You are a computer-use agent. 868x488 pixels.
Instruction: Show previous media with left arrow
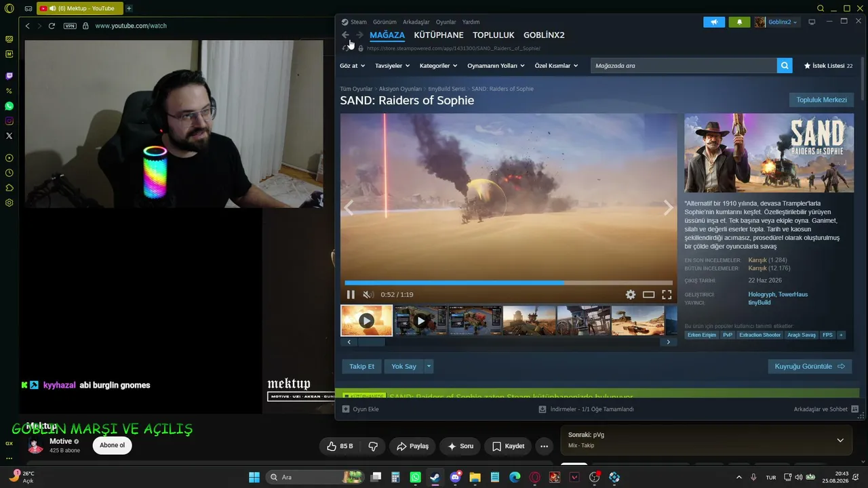349,208
